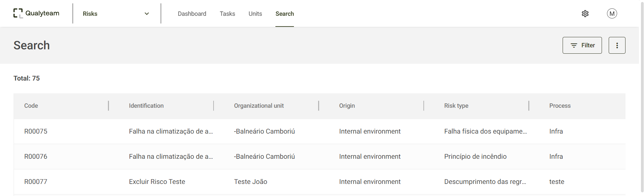
Task: Open the user avatar M menu
Action: point(612,13)
